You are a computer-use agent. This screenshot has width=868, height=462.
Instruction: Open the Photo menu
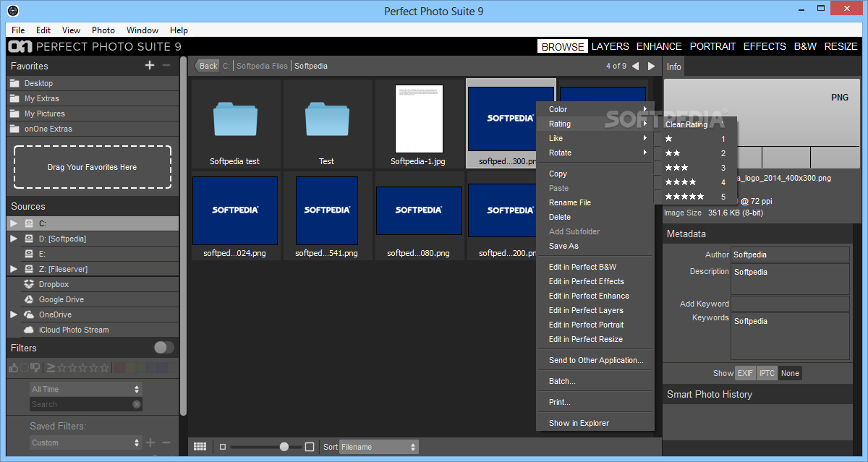tap(103, 30)
